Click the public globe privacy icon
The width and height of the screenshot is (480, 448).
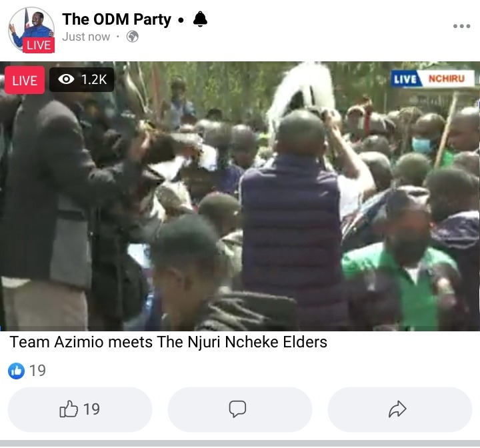133,37
